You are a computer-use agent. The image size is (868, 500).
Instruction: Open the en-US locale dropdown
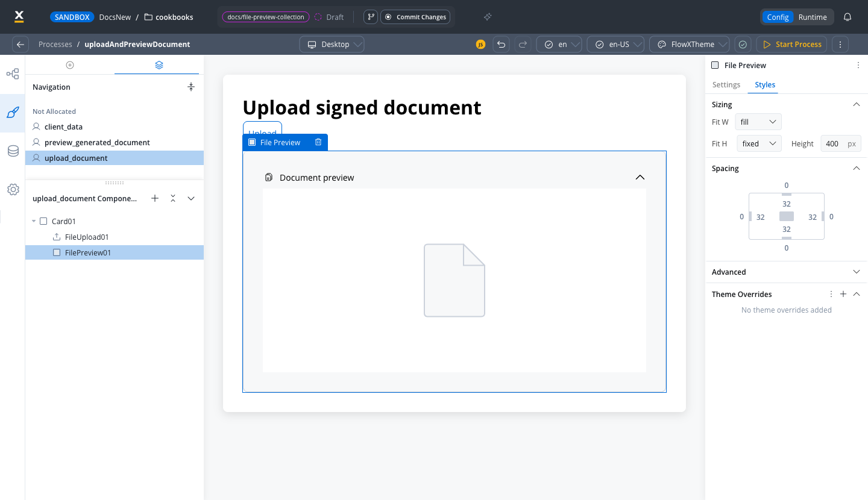click(x=616, y=44)
